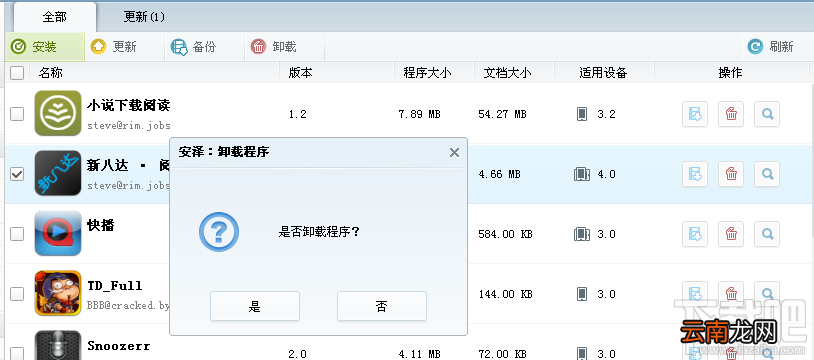814x360 pixels.
Task: Click the TD_Full app name
Action: coord(115,286)
